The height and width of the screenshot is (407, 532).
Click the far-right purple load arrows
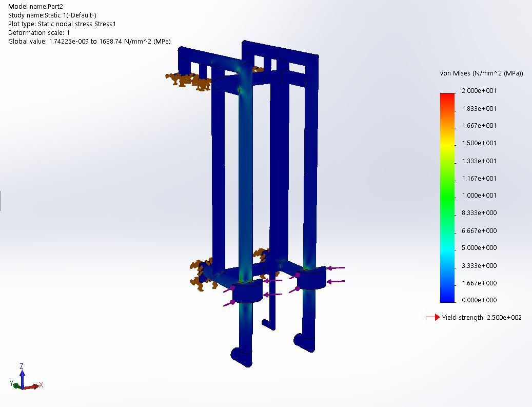(x=336, y=275)
